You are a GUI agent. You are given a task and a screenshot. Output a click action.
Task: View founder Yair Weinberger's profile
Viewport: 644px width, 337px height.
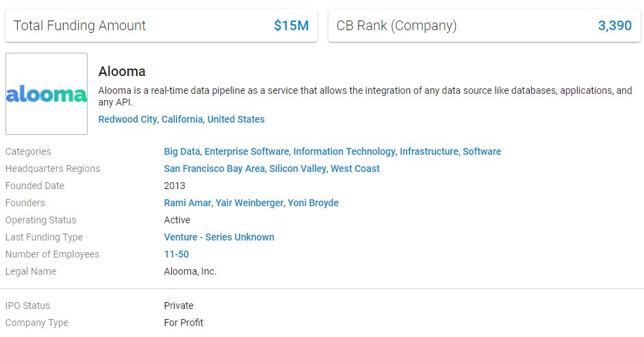[x=249, y=203]
